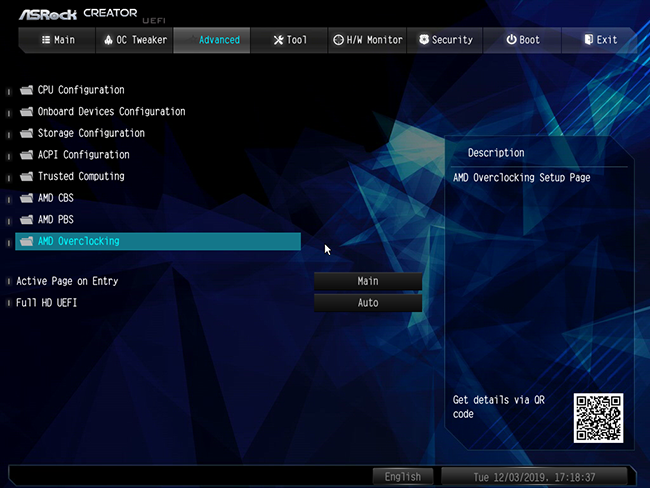Click the English language button
The height and width of the screenshot is (488, 650).
(x=403, y=477)
